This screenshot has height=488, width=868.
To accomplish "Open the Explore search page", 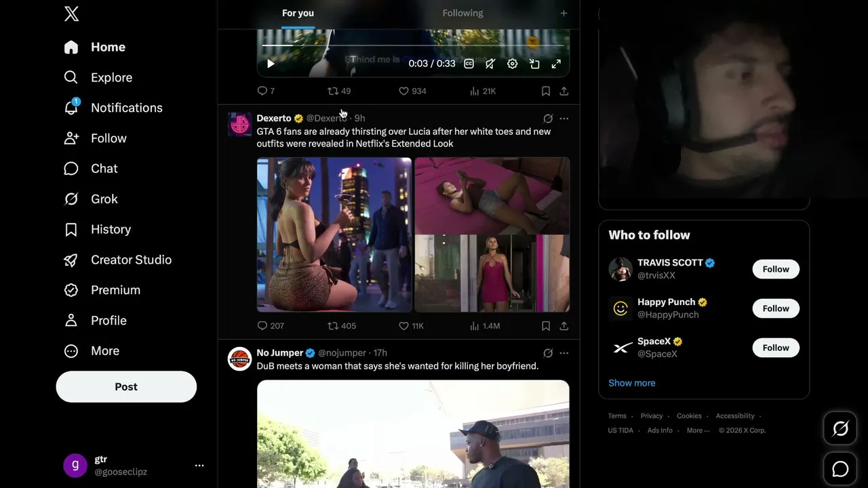I will point(98,77).
